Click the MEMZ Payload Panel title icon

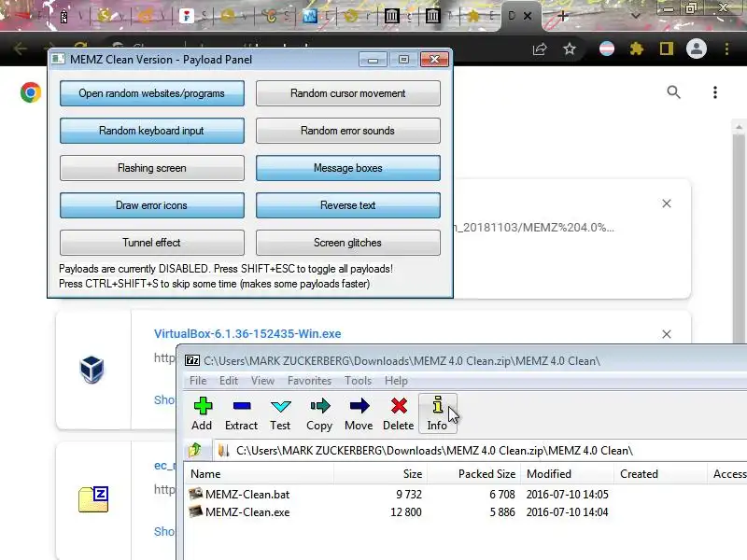click(x=58, y=60)
